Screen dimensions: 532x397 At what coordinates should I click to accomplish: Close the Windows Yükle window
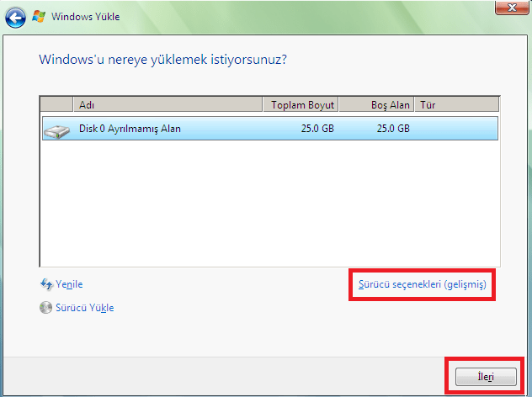coord(512,8)
